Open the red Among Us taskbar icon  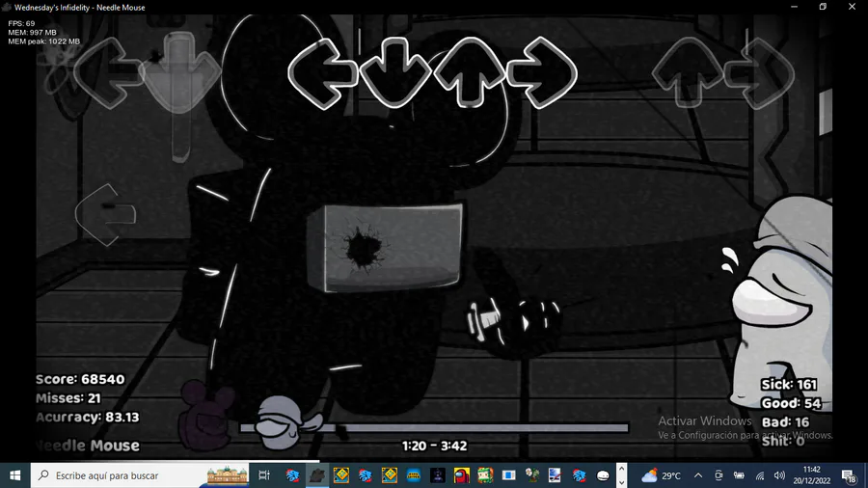tap(461, 475)
